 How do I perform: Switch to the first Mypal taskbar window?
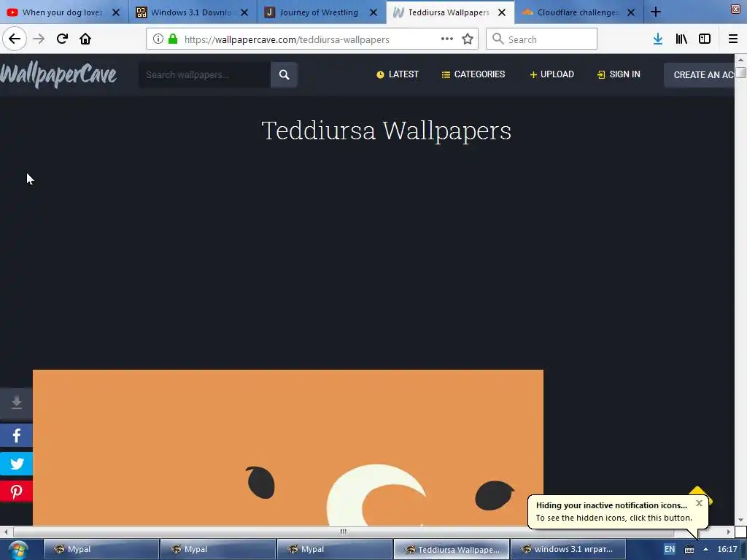point(101,550)
